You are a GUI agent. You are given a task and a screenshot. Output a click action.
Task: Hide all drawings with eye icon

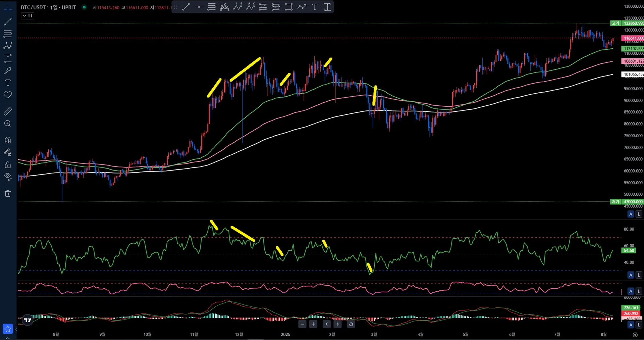8,177
